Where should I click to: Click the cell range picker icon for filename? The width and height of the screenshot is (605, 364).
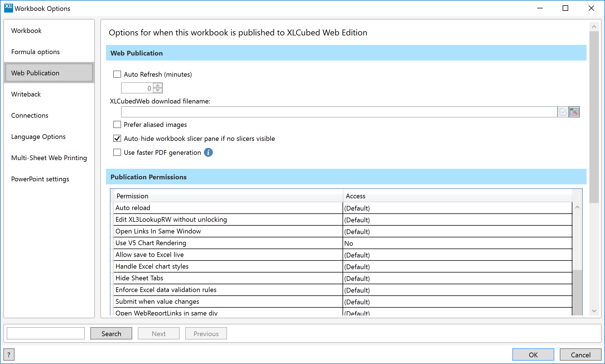coord(574,112)
